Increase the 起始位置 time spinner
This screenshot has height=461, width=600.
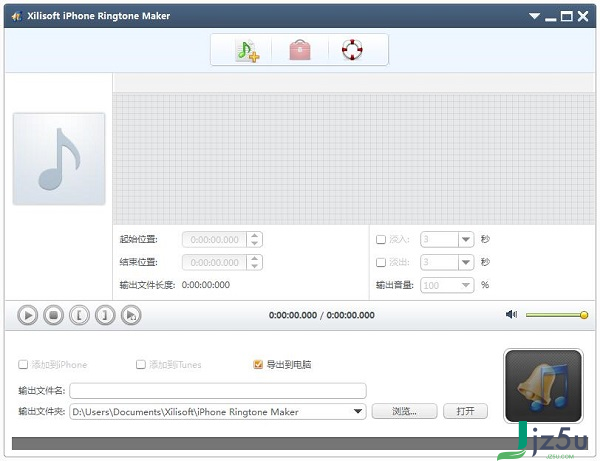point(254,236)
